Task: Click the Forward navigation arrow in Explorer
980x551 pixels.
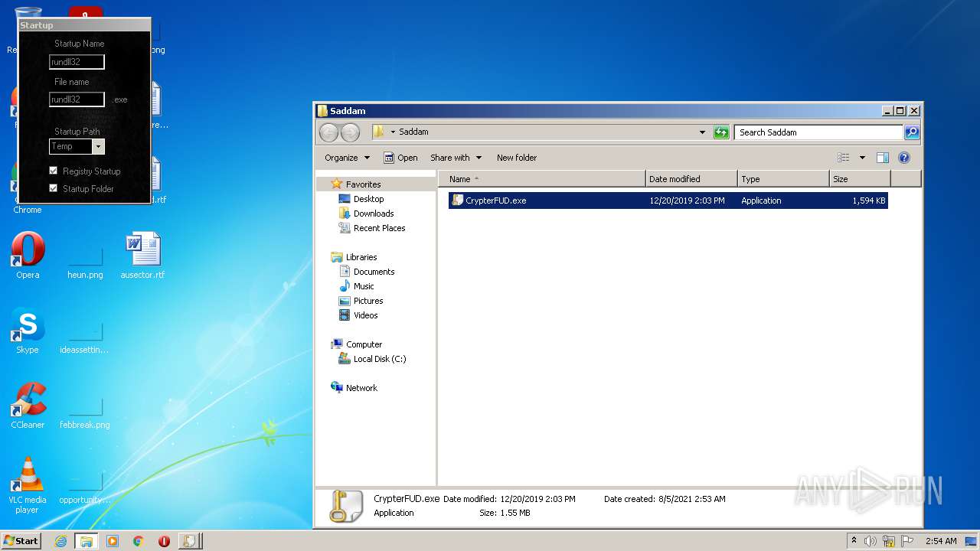Action: click(350, 132)
